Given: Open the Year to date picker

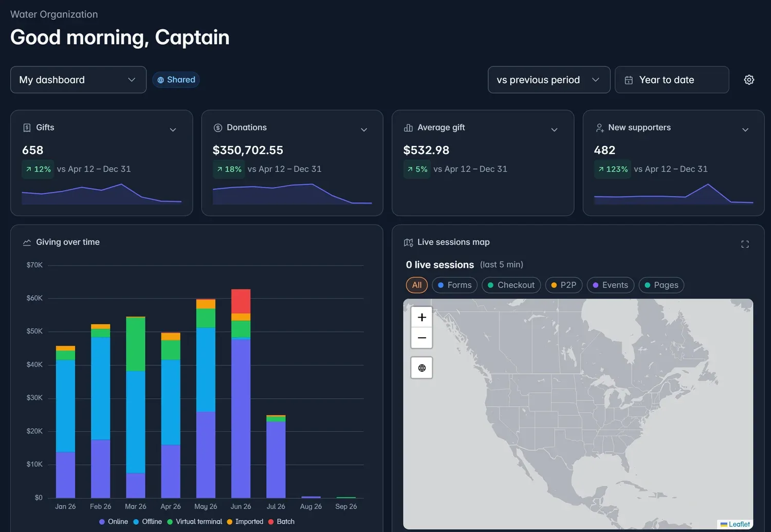Looking at the screenshot, I should point(672,80).
